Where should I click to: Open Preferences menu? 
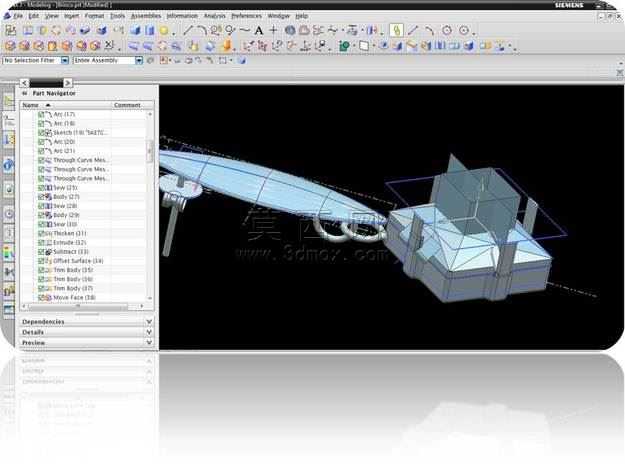247,16
